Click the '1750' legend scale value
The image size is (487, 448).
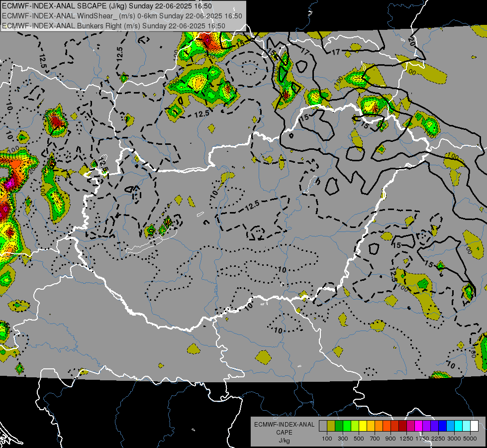[x=422, y=439]
